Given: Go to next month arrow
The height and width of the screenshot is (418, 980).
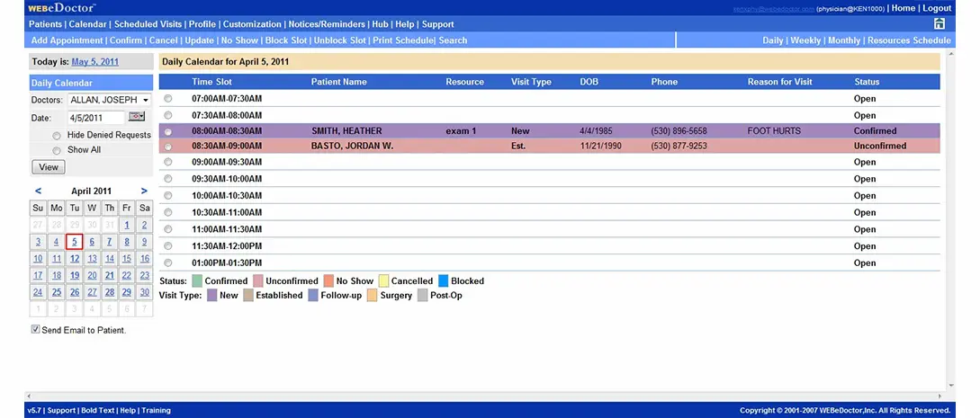Looking at the screenshot, I should [x=144, y=191].
